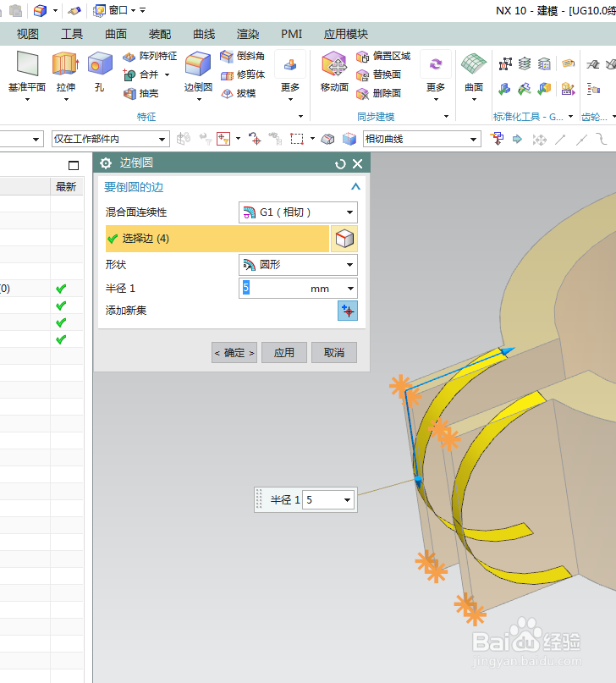Viewport: 616px width, 683px height.
Task: Open the 合并 dropdown arrow
Action: pyautogui.click(x=167, y=75)
